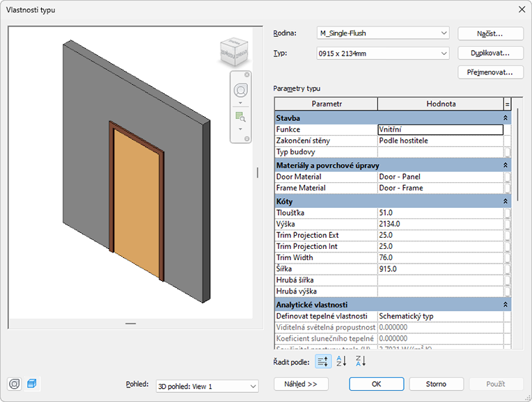Click the equals column header button

[x=507, y=104]
